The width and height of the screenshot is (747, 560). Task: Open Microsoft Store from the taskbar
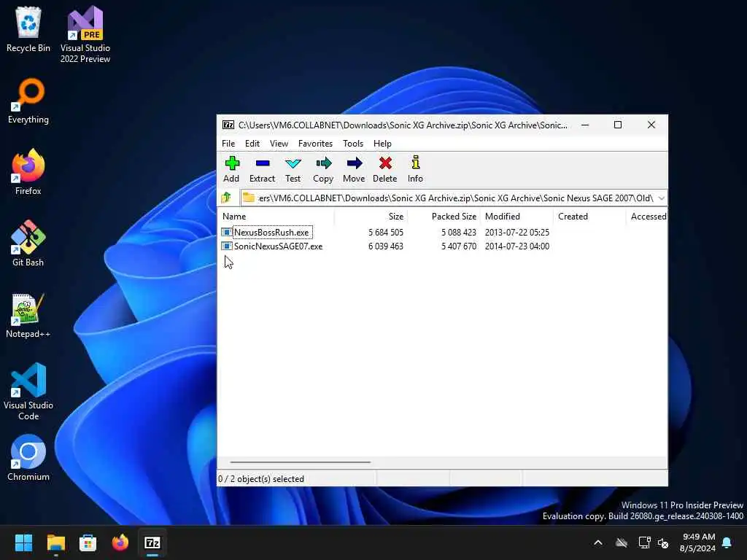click(88, 542)
